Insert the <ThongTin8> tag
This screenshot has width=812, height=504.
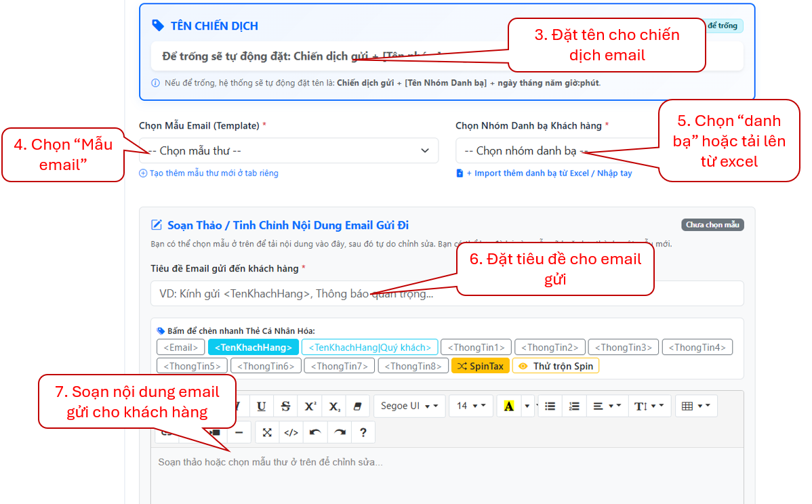pyautogui.click(x=413, y=366)
